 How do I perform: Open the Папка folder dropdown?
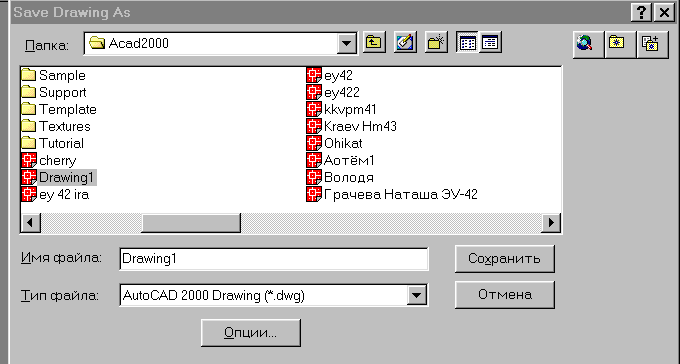347,43
